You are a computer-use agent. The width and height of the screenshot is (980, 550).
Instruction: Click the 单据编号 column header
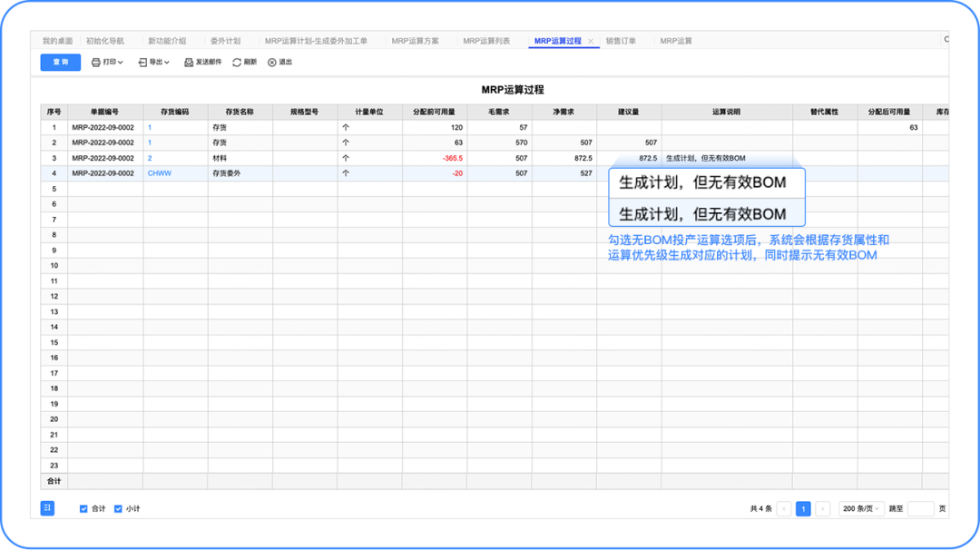pos(105,112)
